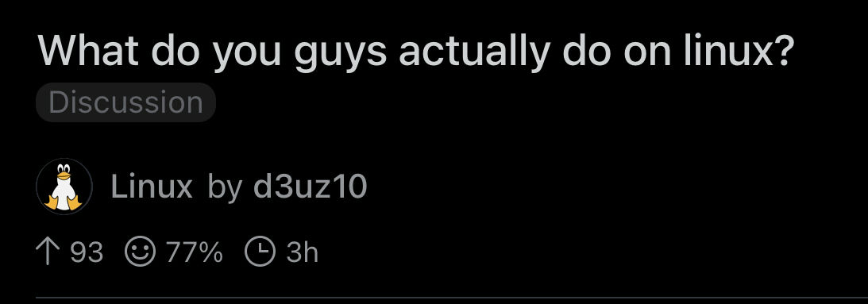
Task: Click the 3h timestamp text
Action: [x=302, y=253]
